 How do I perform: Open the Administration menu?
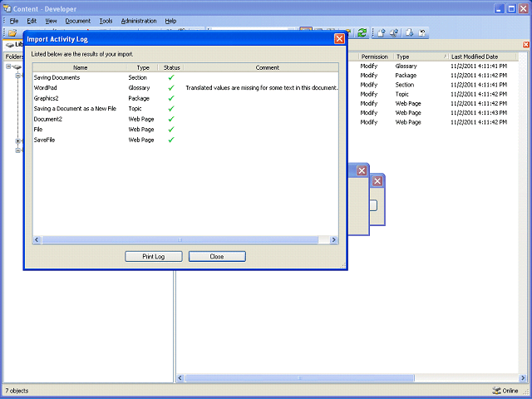[x=139, y=21]
